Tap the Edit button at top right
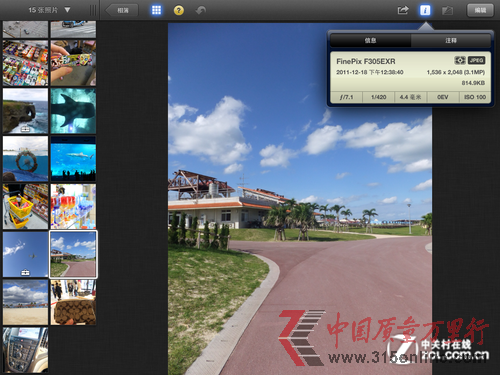This screenshot has height=375, width=500. [480, 10]
